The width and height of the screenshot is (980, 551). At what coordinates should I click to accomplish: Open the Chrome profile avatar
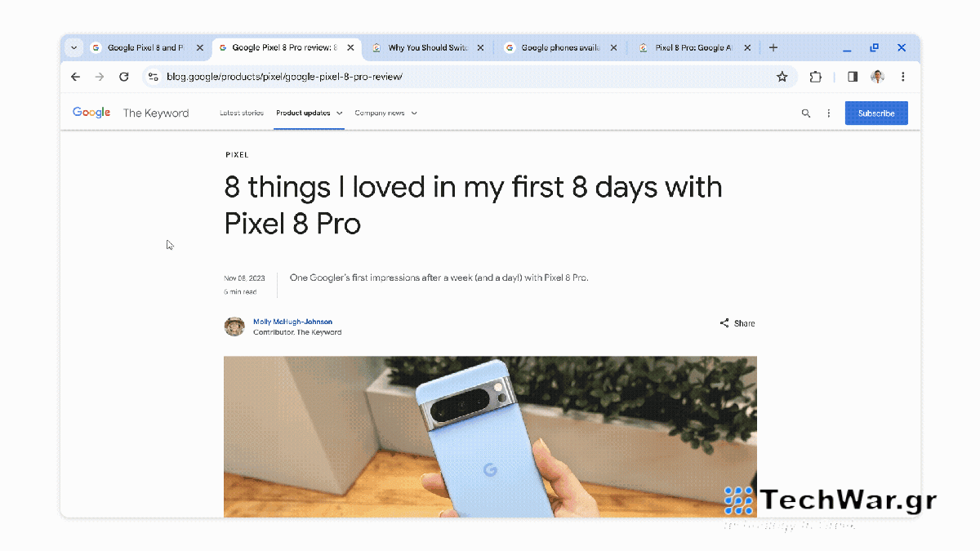877,77
